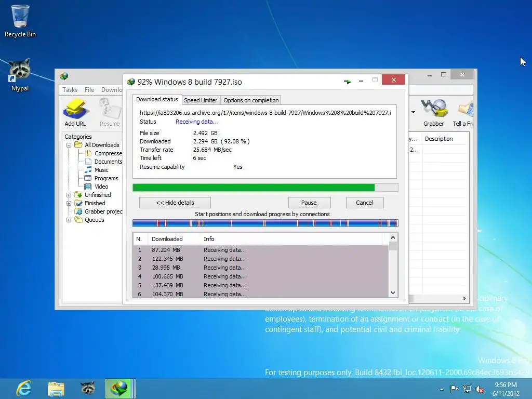Open the toolbar overflow dropdown arrow near Grabber

click(413, 112)
